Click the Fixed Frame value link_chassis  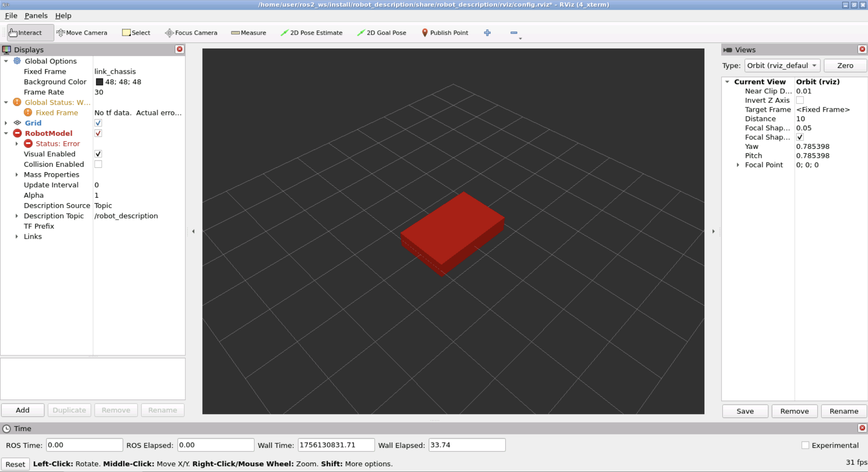tap(115, 72)
